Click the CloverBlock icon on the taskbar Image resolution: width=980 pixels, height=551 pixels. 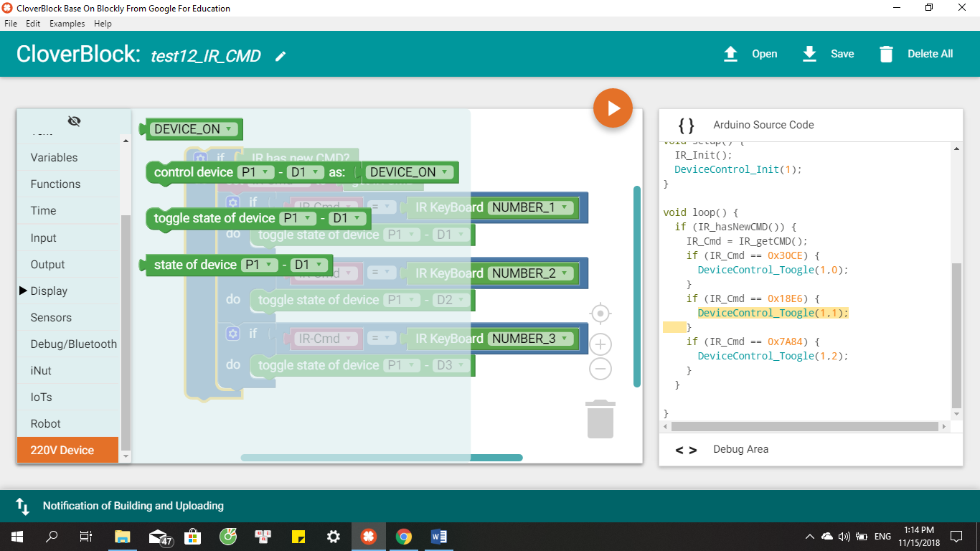(369, 537)
